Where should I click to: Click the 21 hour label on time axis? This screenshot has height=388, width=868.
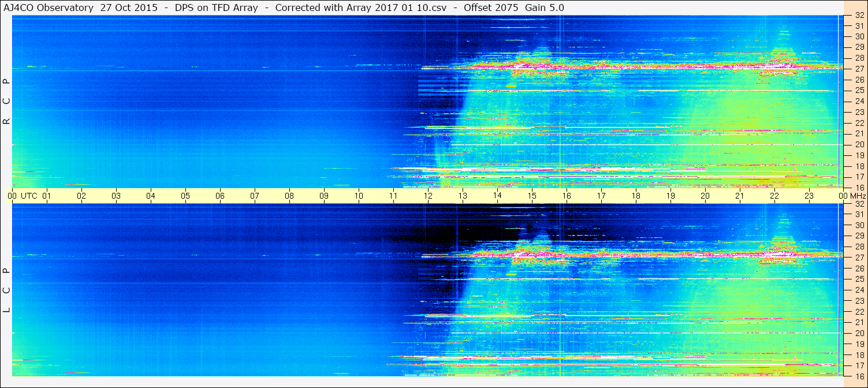pyautogui.click(x=740, y=196)
